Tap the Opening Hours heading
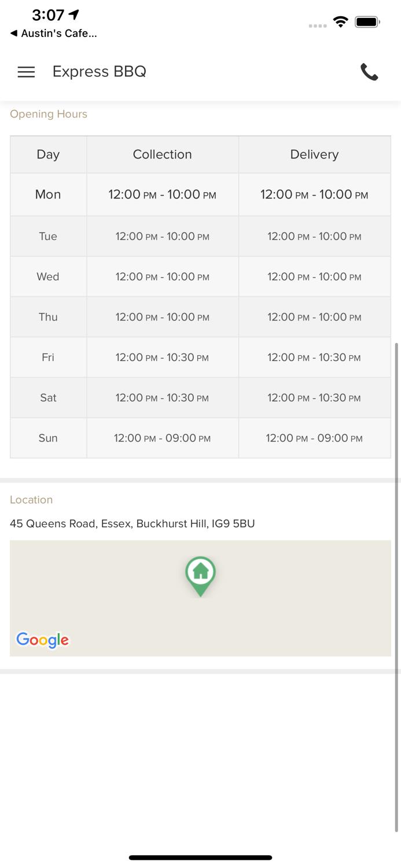This screenshot has width=401, height=868. click(x=49, y=114)
